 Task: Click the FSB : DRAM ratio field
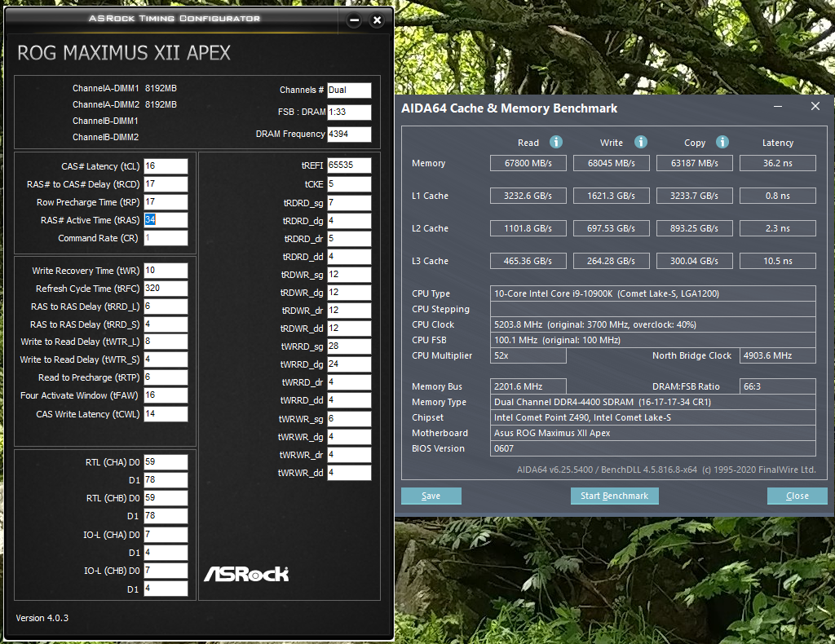point(349,112)
